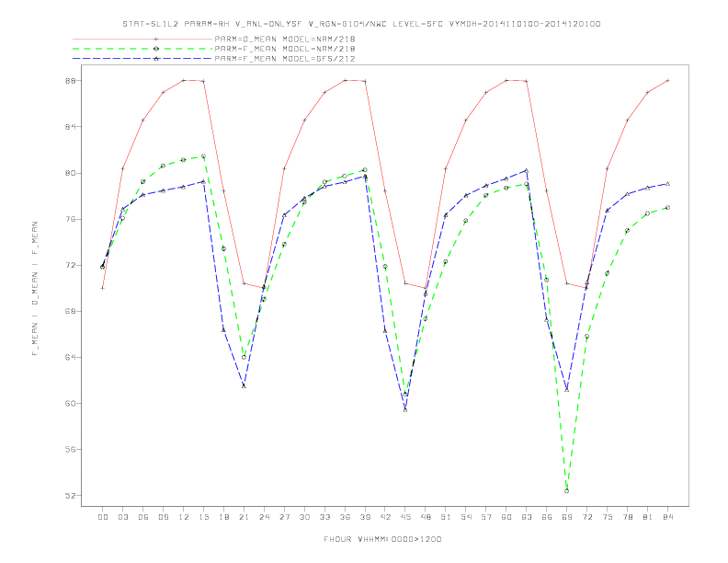Click x-axis tick label 18
Image resolution: width=728 pixels, height=563 pixels.
[223, 517]
